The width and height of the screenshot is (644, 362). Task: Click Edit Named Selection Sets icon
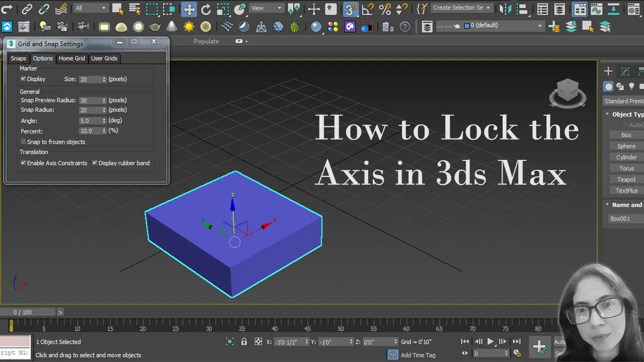click(422, 9)
